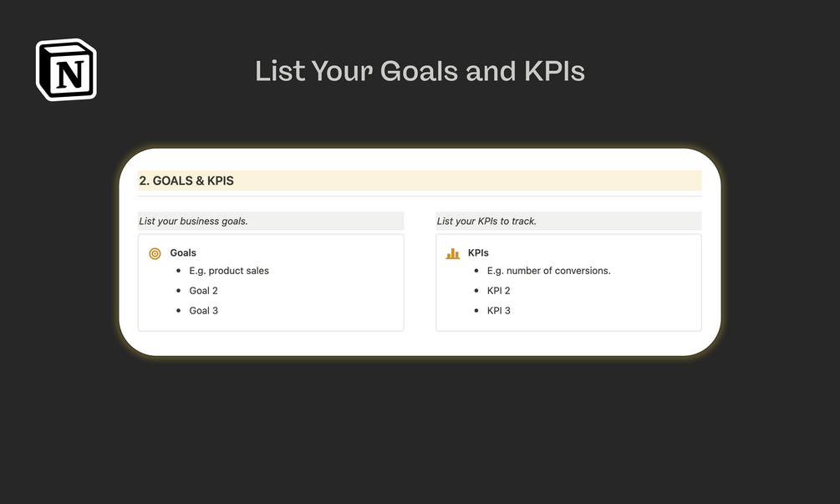Place cursor on the Goal 3 item
This screenshot has height=504, width=840.
203,311
